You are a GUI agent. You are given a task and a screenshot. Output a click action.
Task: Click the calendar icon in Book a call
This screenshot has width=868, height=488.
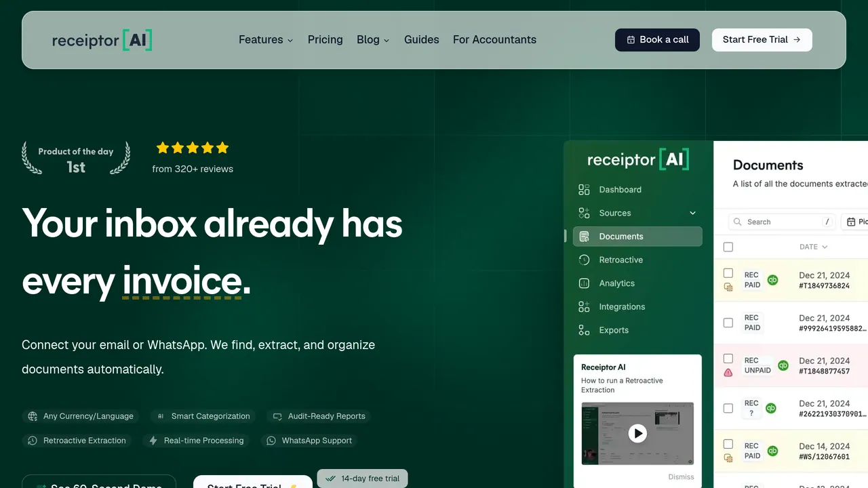coord(631,39)
